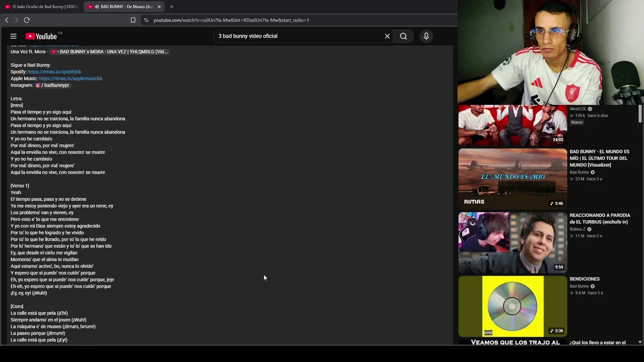Click the sidebar scrollbar down arrow
Screen dimensions: 644x362
pyautogui.click(x=640, y=342)
